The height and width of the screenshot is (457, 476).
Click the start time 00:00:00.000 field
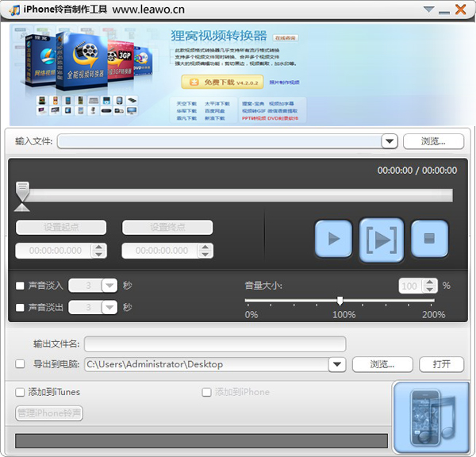(x=54, y=251)
